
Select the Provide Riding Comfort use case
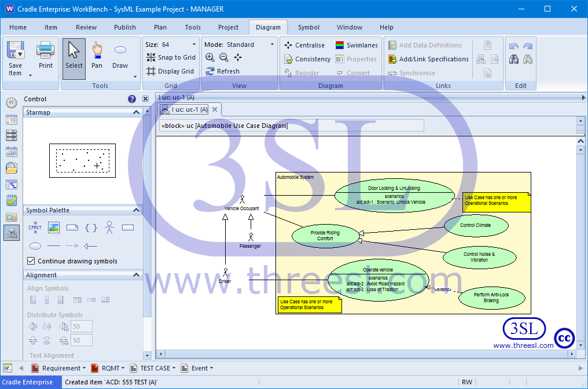click(325, 236)
